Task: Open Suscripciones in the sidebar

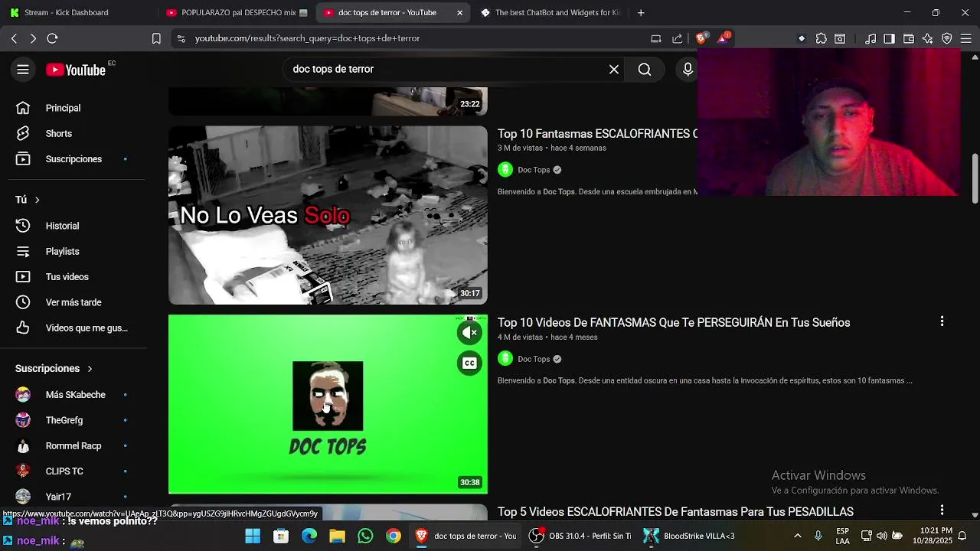Action: point(73,159)
